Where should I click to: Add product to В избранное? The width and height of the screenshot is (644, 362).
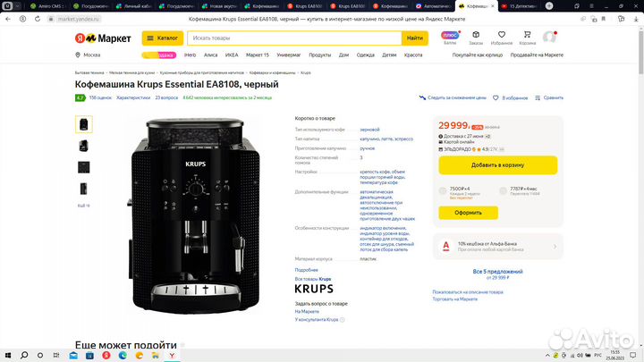tap(510, 97)
